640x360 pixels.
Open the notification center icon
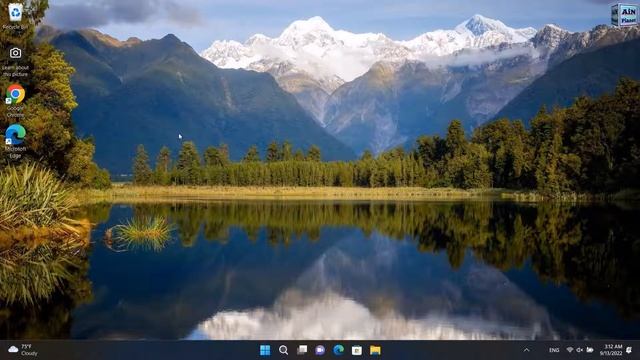pos(629,350)
